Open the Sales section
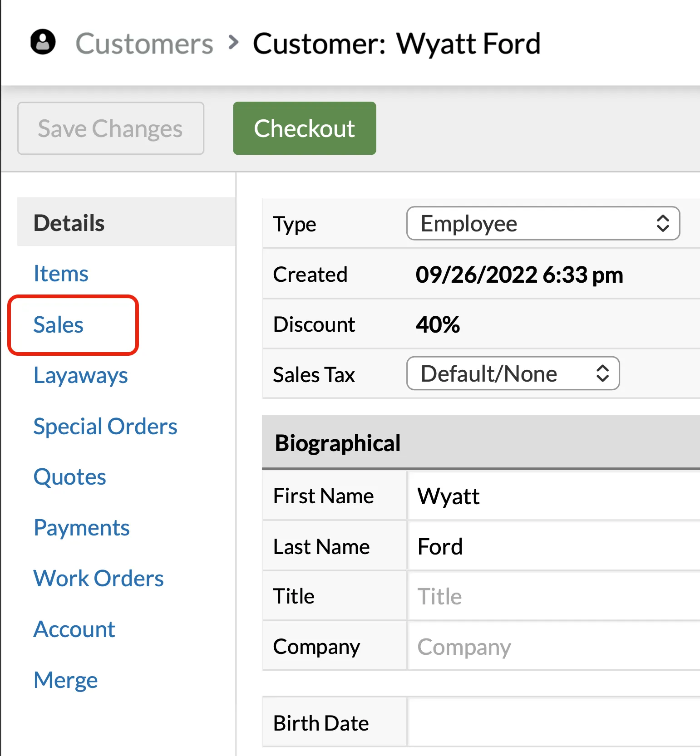 tap(59, 325)
